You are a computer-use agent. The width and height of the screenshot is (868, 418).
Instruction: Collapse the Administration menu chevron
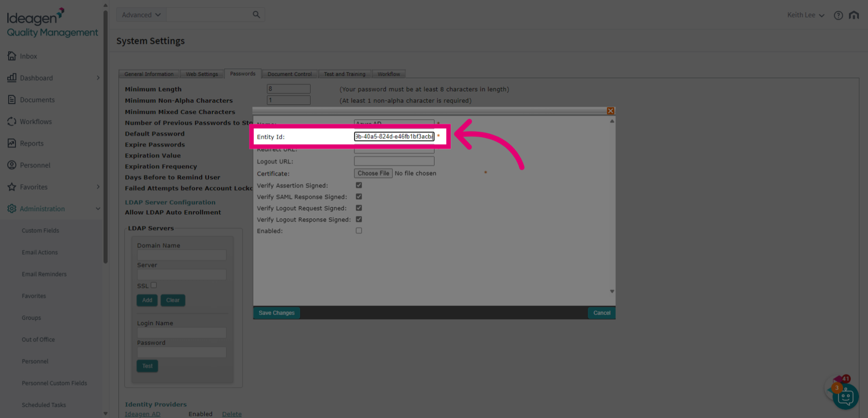tap(98, 208)
